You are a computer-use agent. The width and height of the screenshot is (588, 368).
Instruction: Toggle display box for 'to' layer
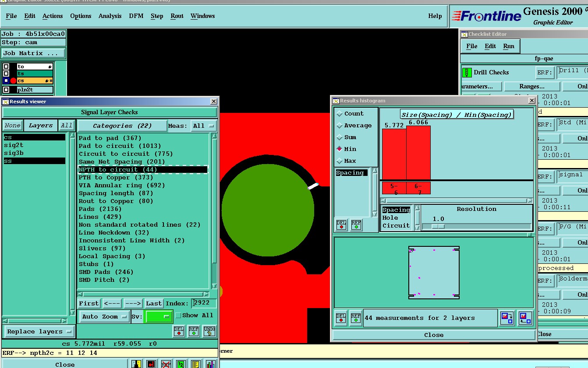pyautogui.click(x=6, y=67)
